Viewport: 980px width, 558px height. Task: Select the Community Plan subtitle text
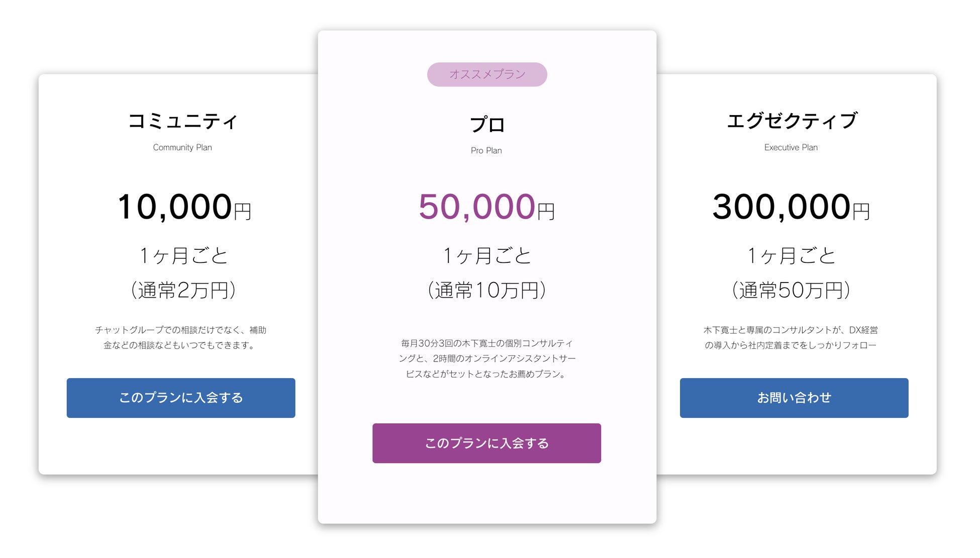(182, 147)
